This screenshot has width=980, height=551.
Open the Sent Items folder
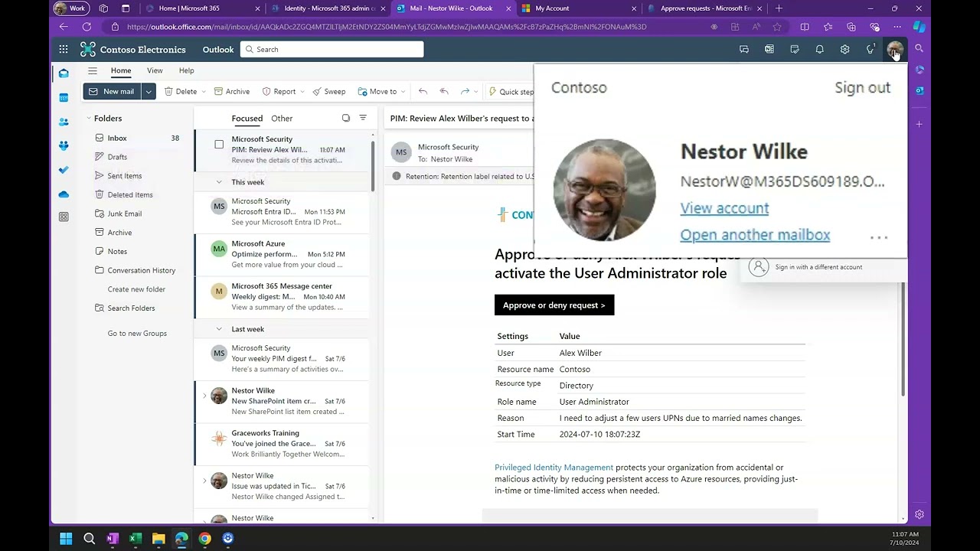[x=125, y=175]
